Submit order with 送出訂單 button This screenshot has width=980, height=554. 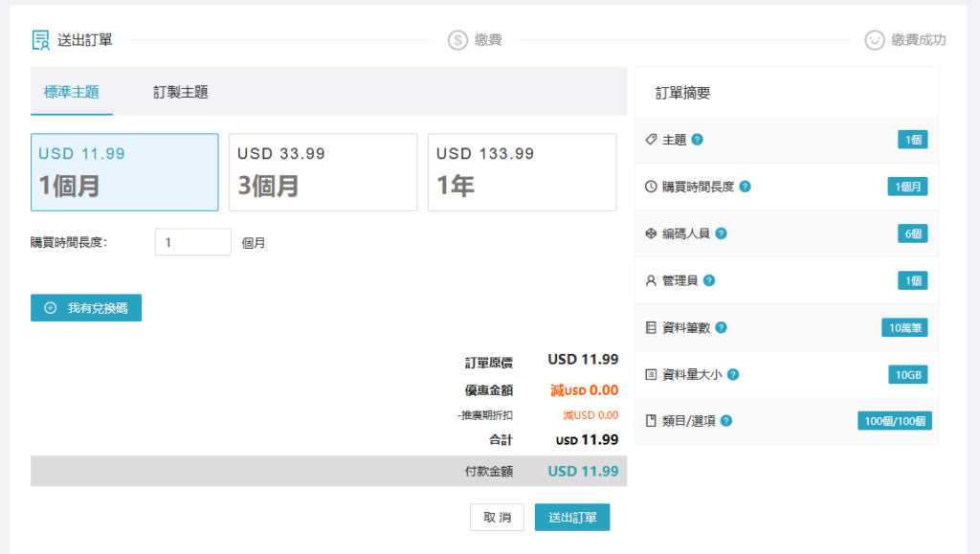(571, 518)
